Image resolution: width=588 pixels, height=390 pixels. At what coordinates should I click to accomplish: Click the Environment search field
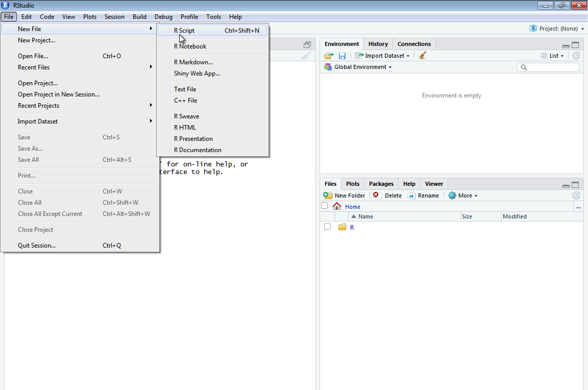(x=548, y=67)
